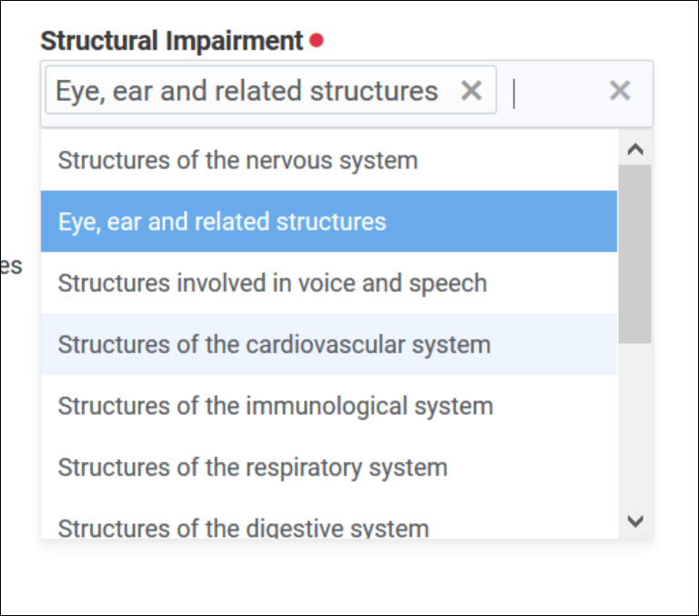Screen dimensions: 699x616
Task: Pick 'Structures of the digestive system' option
Action: pos(243,526)
